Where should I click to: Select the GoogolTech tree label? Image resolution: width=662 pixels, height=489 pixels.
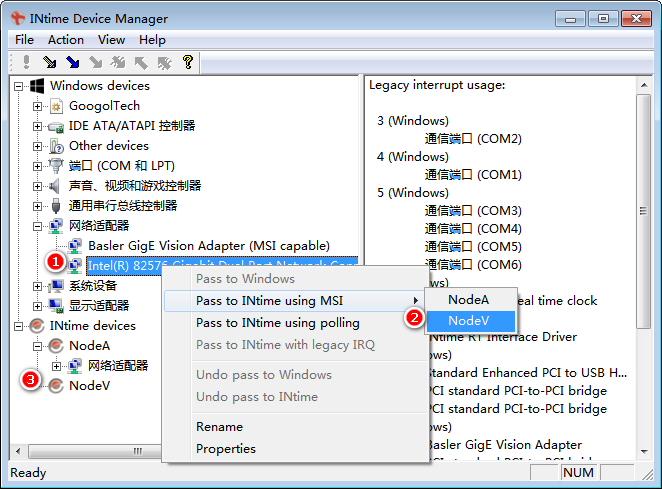(104, 106)
